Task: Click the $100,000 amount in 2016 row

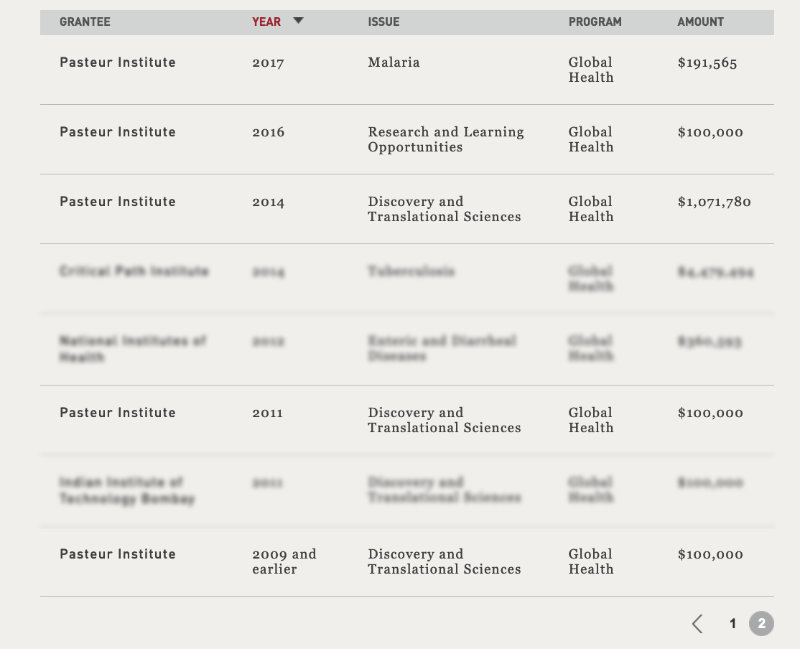Action: coord(710,132)
